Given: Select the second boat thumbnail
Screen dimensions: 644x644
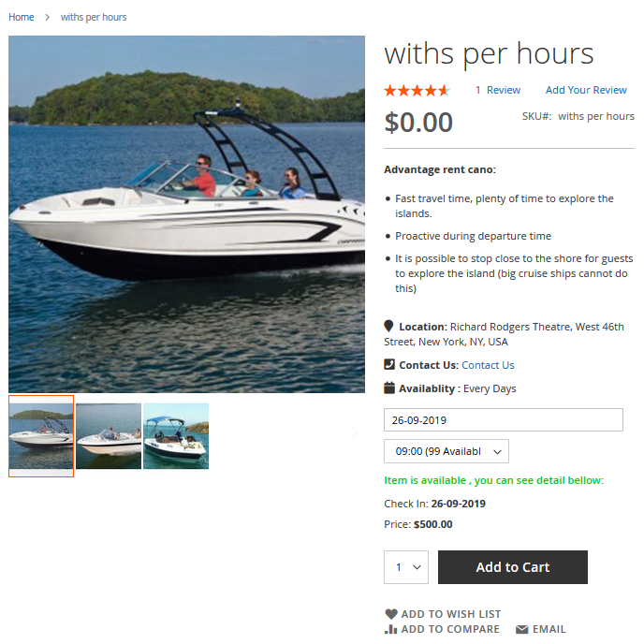Looking at the screenshot, I should [109, 436].
